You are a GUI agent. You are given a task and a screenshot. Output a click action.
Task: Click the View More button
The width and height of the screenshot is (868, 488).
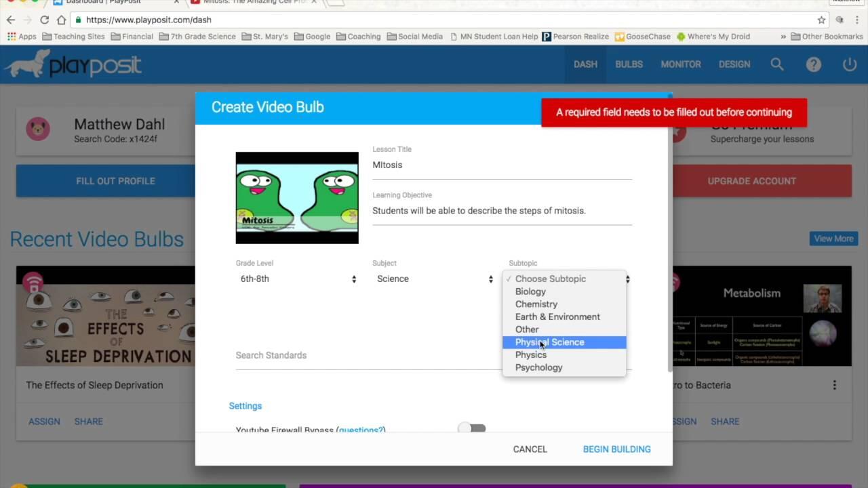click(834, 239)
